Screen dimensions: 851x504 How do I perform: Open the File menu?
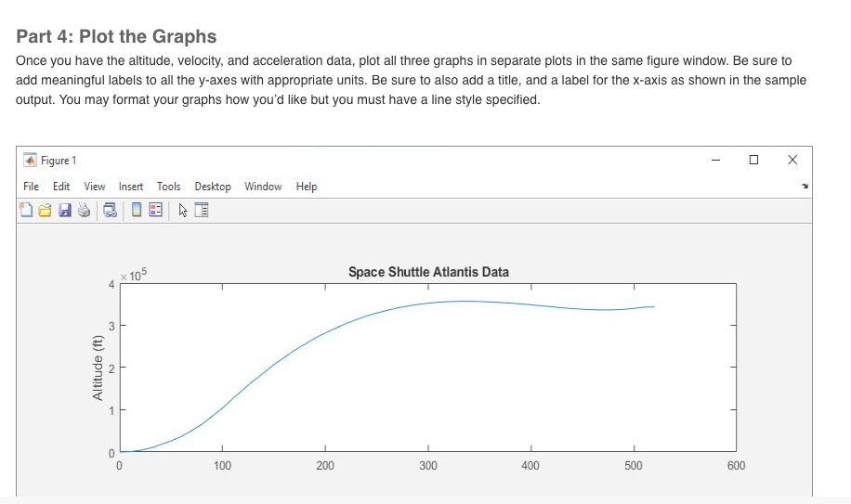[31, 187]
